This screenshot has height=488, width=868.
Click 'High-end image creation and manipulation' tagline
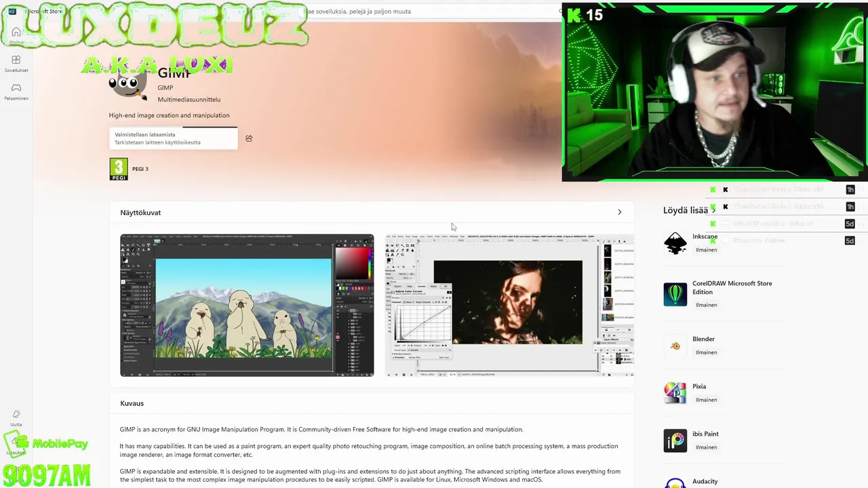169,115
